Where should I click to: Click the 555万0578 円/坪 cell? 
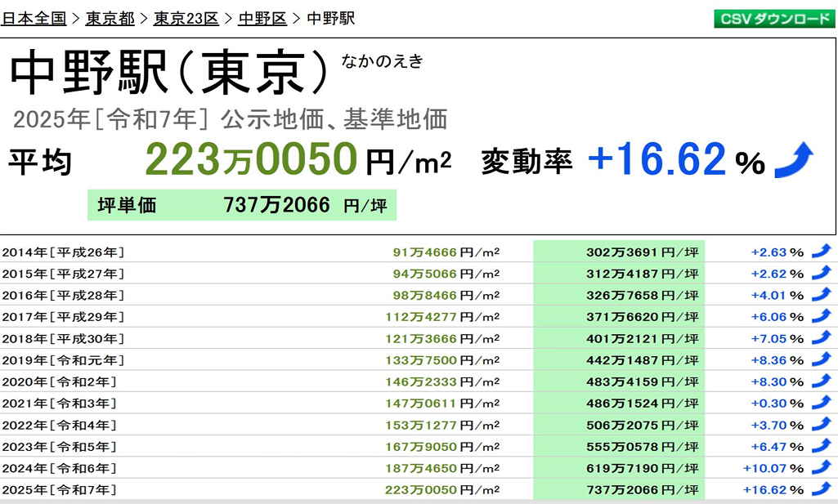[619, 446]
